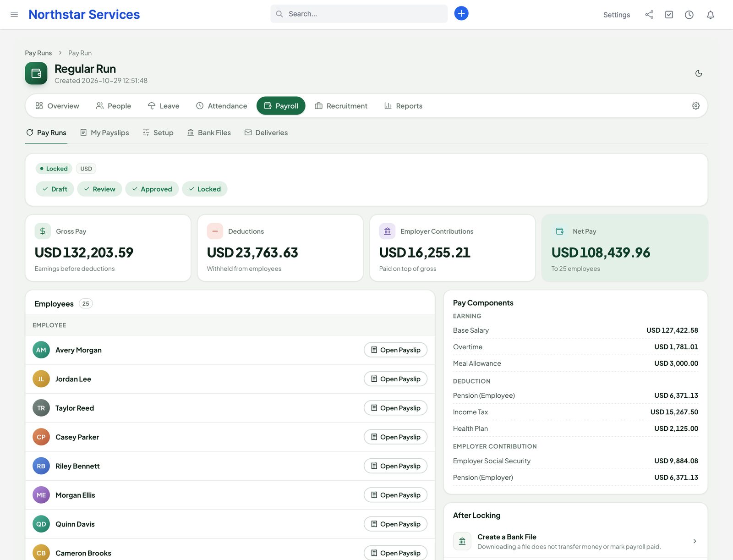Image resolution: width=733 pixels, height=560 pixels.
Task: Click the USD currency badge
Action: pos(86,169)
